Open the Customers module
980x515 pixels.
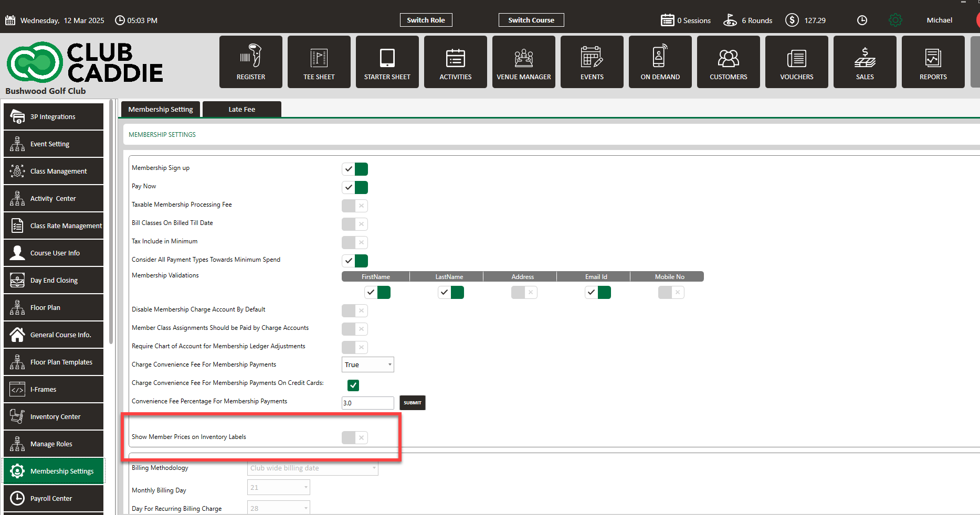(x=729, y=62)
